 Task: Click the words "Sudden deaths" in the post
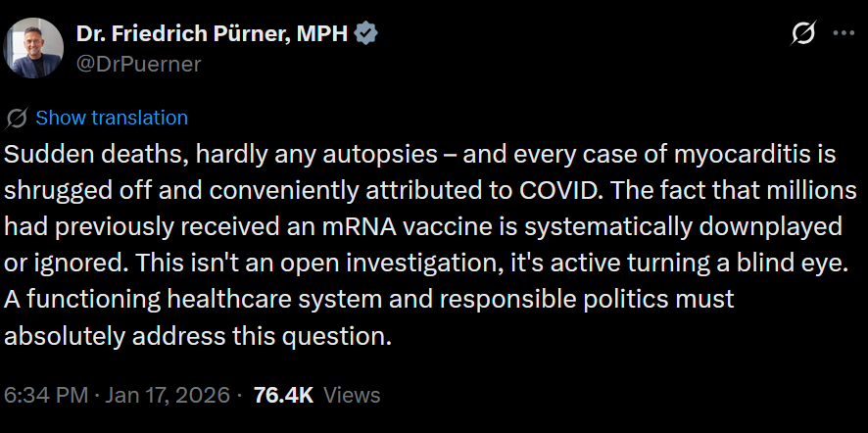(77, 154)
